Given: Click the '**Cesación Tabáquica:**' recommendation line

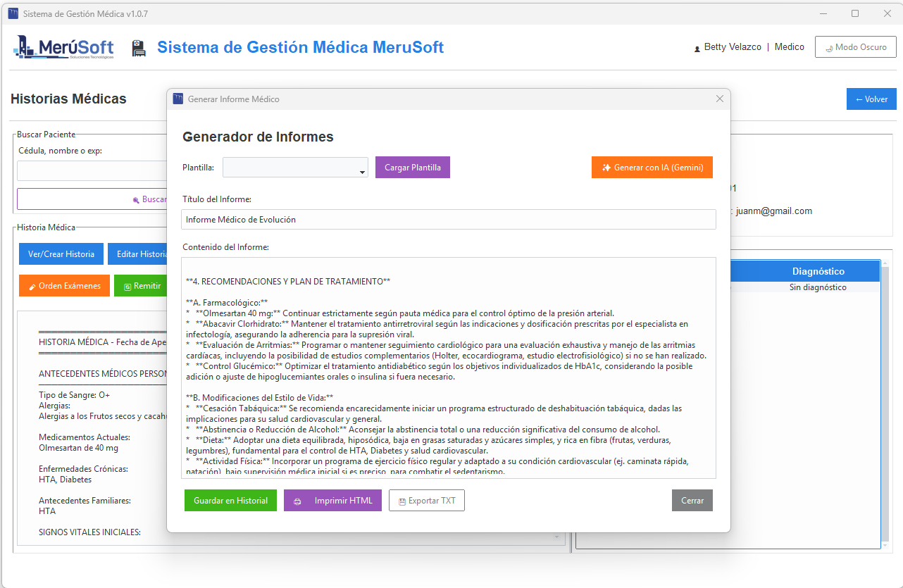Looking at the screenshot, I should pyautogui.click(x=434, y=413).
